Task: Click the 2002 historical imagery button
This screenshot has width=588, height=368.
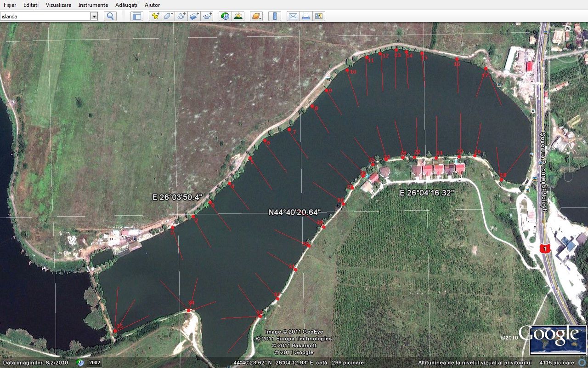Action: coord(94,362)
